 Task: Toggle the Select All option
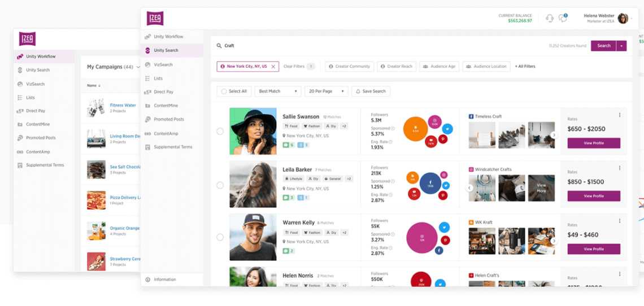[234, 91]
